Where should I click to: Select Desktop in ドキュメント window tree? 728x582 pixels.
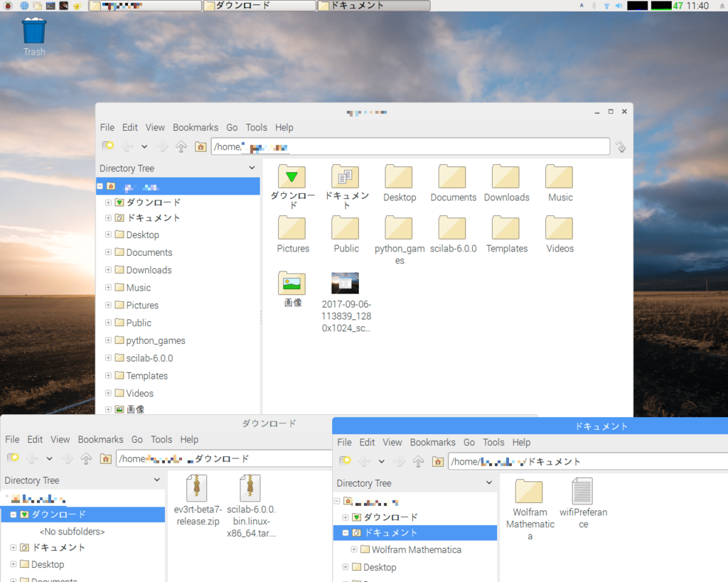(x=380, y=567)
